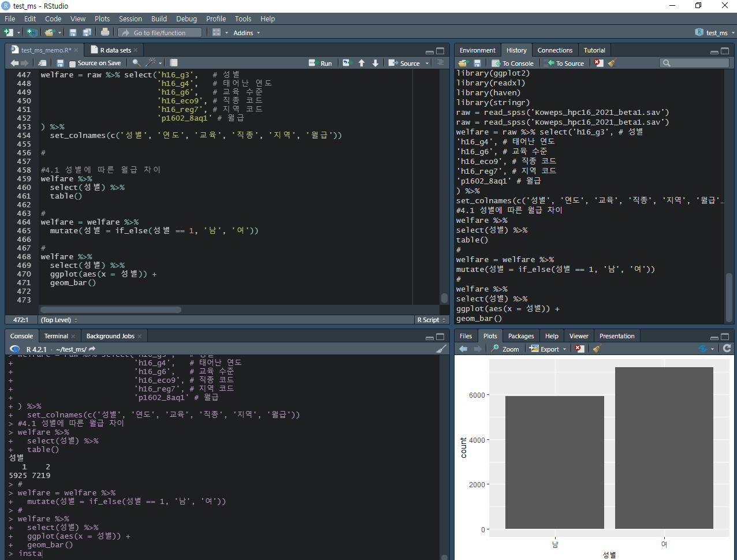Source the active document
Screen dimensions: 737x560
[x=404, y=63]
